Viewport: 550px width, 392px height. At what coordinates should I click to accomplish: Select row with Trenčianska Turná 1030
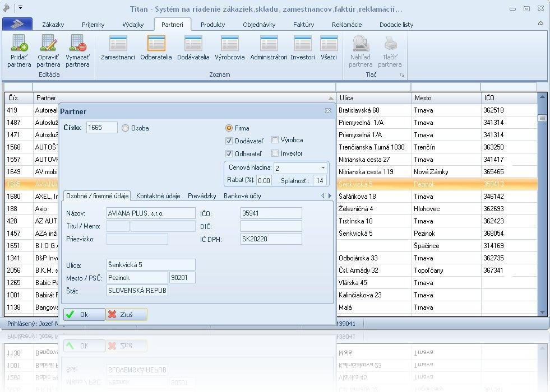271,147
